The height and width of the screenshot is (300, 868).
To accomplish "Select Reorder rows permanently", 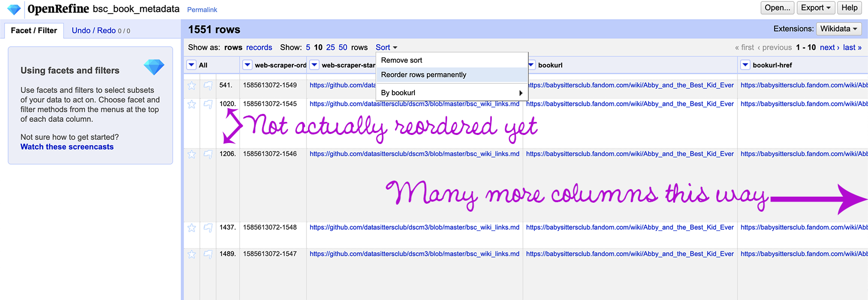I will 452,75.
